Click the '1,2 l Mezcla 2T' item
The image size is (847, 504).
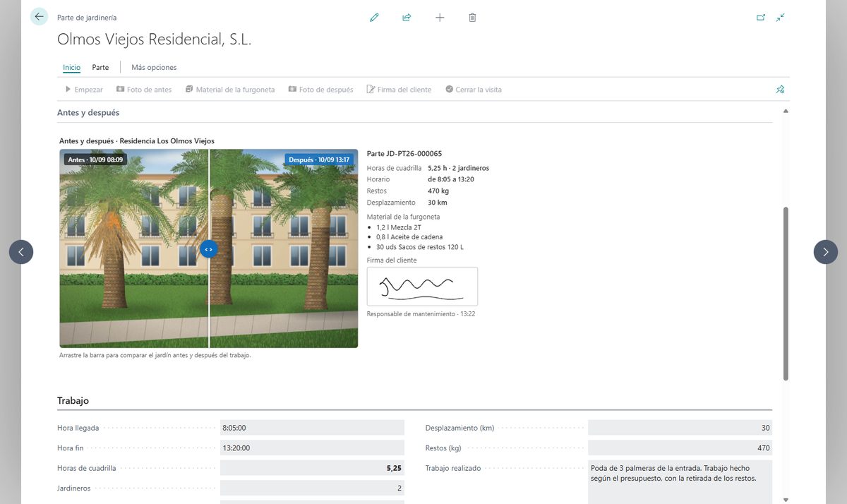tap(398, 227)
